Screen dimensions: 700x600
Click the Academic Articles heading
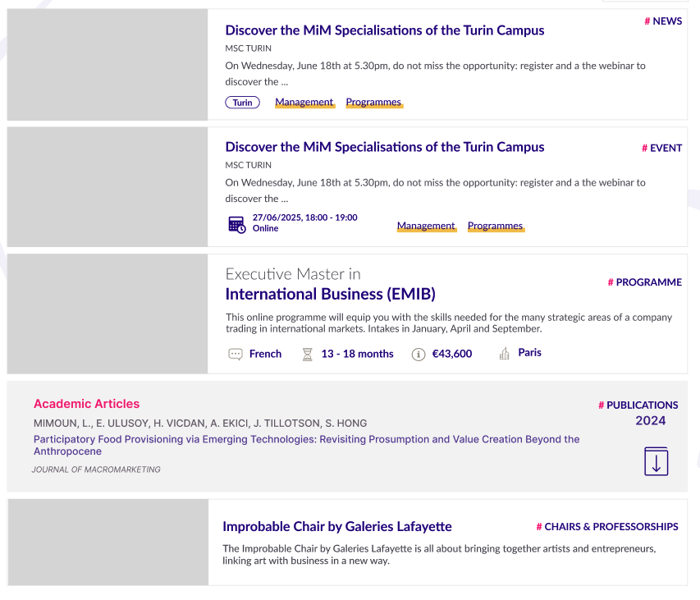coord(87,404)
